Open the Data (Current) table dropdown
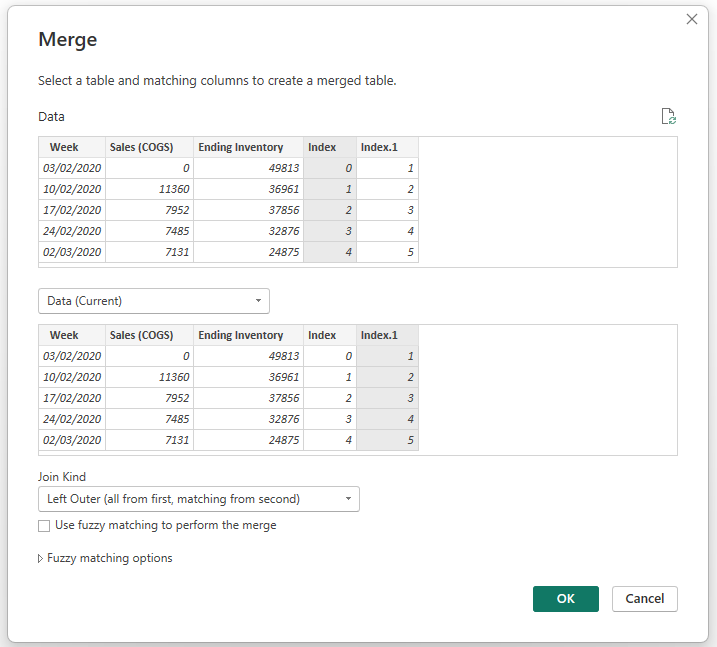 click(x=154, y=301)
